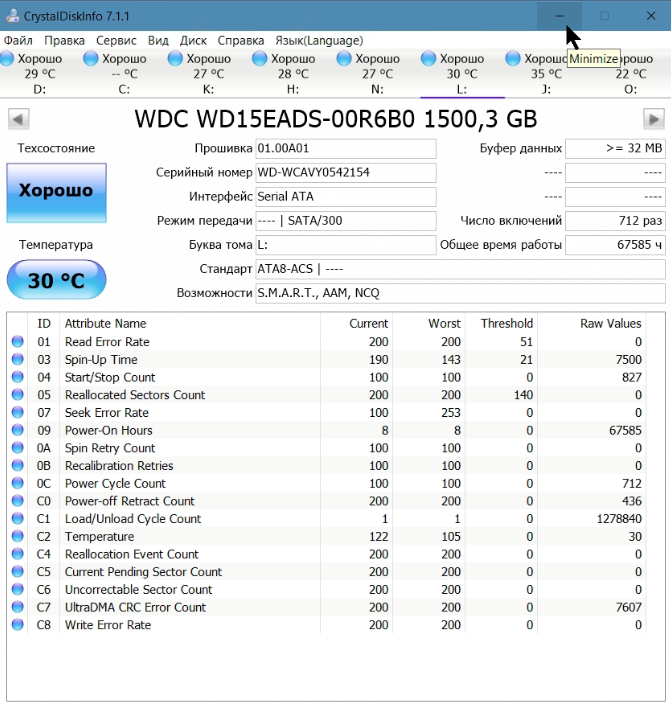Viewport: 671px width, 705px height.
Task: Click the Интерфейс field Serial ATA
Action: pyautogui.click(x=346, y=196)
